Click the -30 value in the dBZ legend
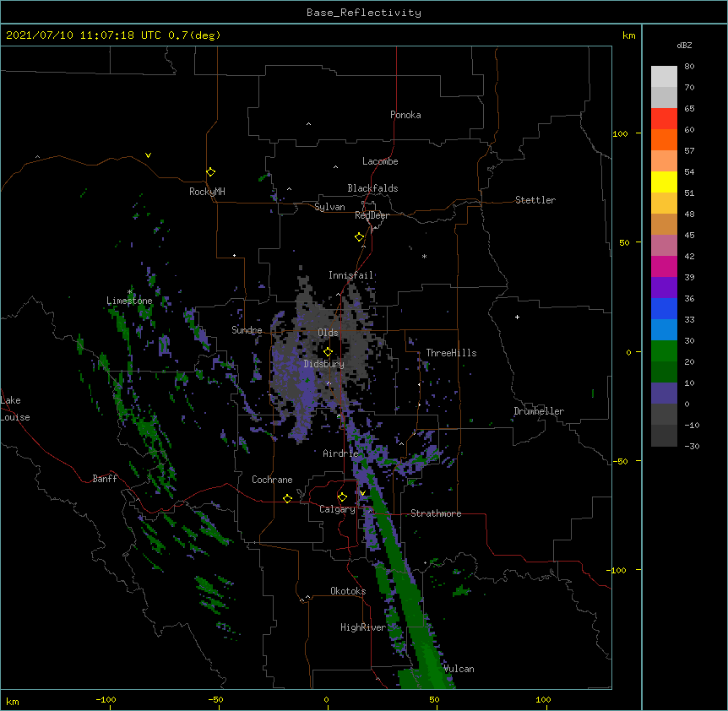The height and width of the screenshot is (711, 728). (692, 446)
